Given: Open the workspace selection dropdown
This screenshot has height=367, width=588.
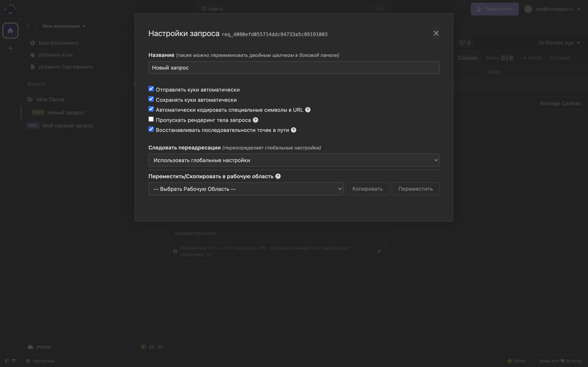Looking at the screenshot, I should coord(246,189).
